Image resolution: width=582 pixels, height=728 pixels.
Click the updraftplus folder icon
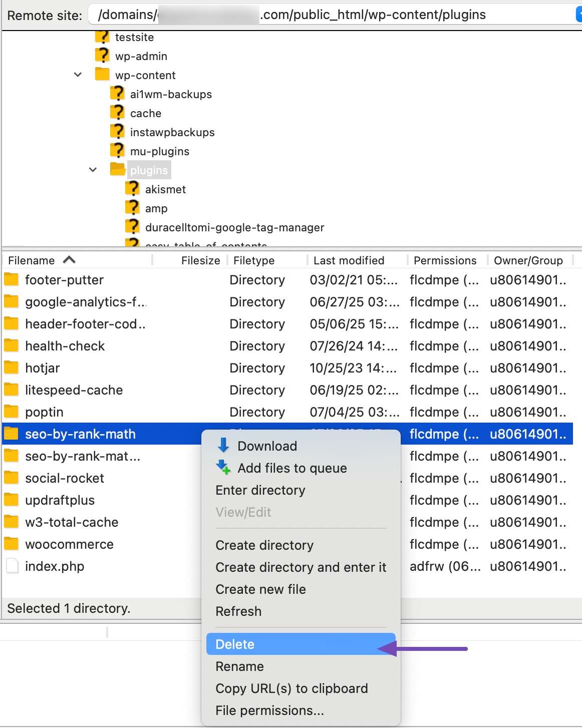click(12, 500)
